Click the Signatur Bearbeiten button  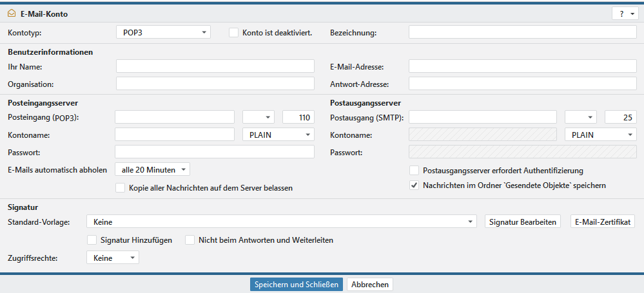523,222
